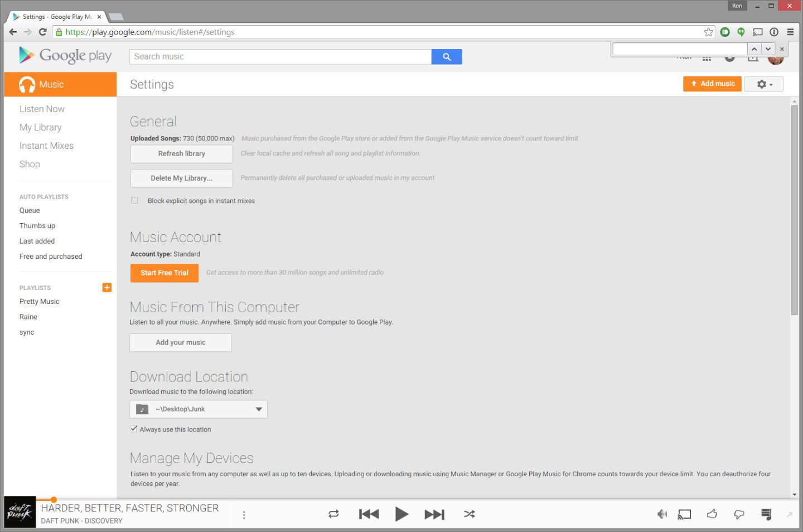This screenshot has width=803, height=532.
Task: Play the current song
Action: [401, 514]
